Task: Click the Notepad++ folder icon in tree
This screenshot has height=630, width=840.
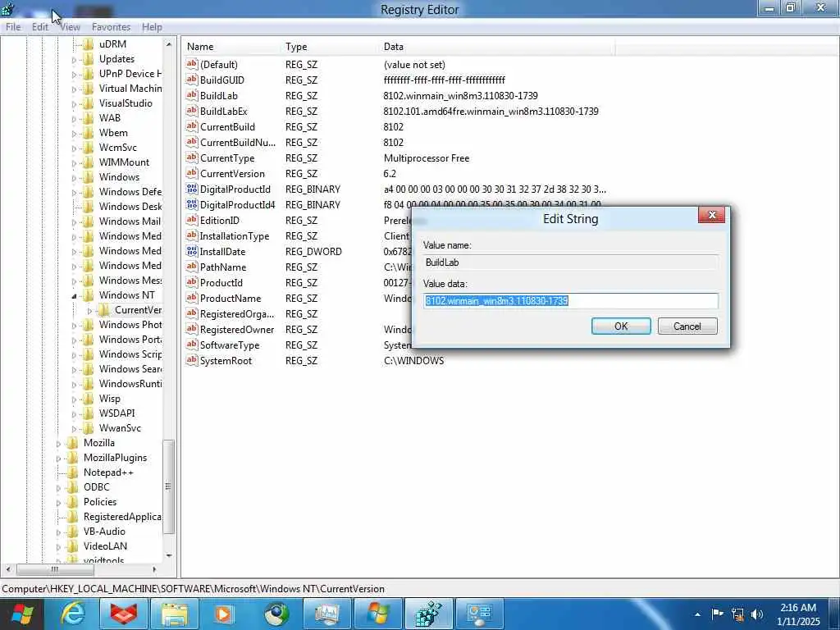Action: point(73,472)
